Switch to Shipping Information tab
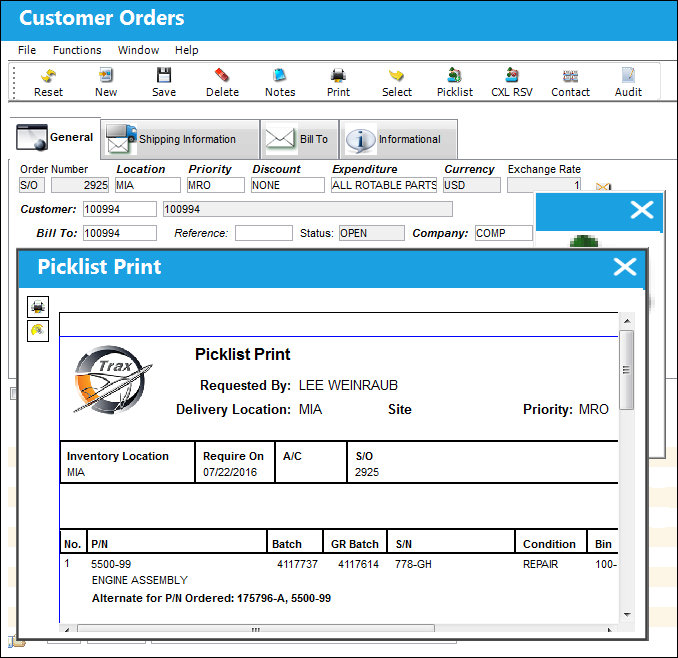The image size is (678, 658). (180, 139)
